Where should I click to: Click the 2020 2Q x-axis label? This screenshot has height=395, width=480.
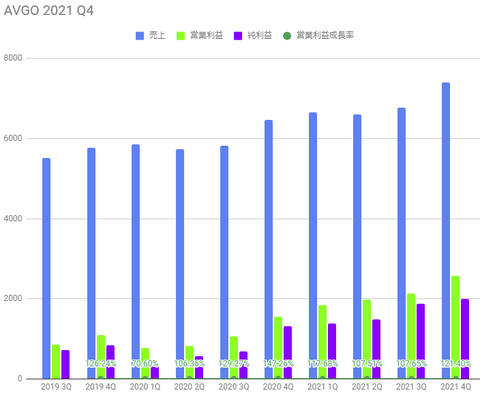click(189, 387)
